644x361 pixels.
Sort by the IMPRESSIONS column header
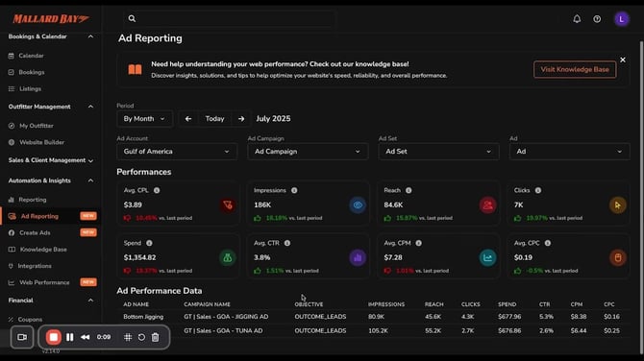[x=386, y=304]
